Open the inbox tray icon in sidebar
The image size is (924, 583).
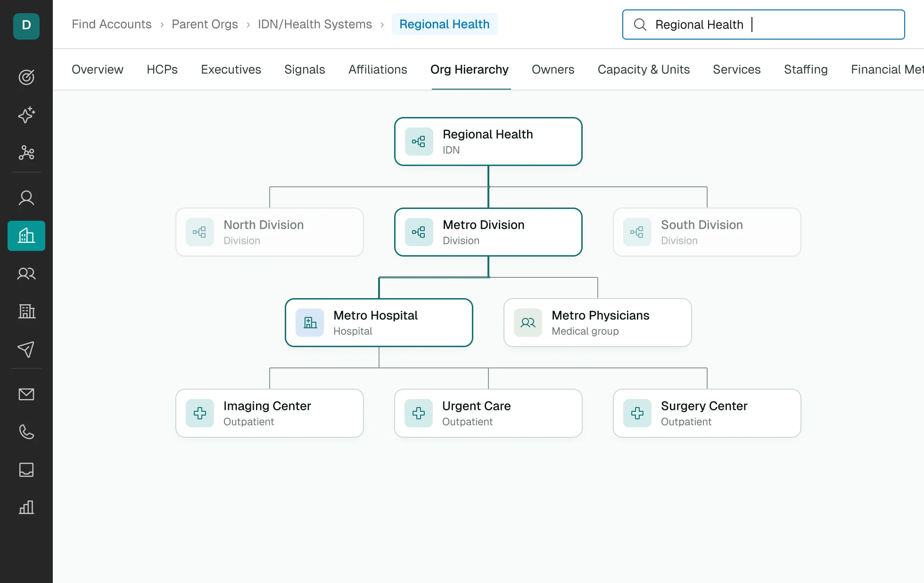26,469
